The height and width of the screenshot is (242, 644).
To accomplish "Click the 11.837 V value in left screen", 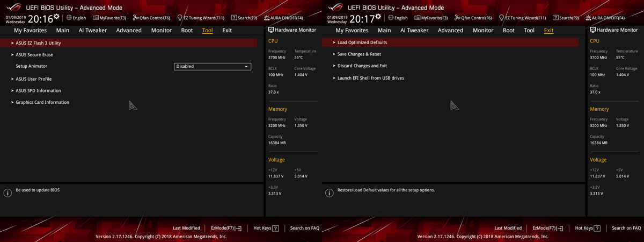I will [276, 176].
